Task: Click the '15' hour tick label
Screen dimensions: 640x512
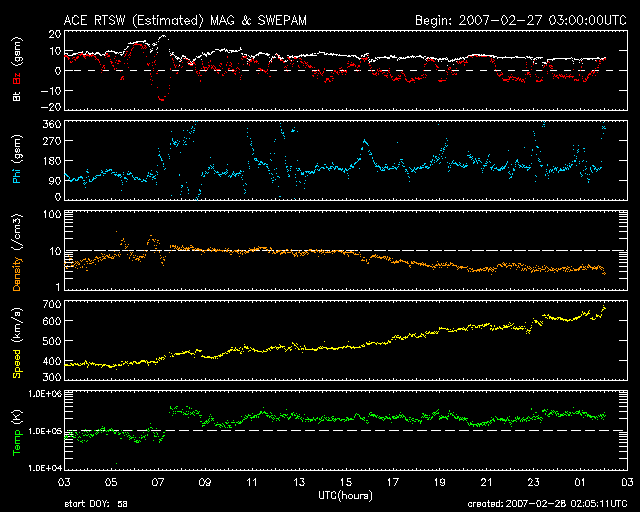Action: tap(346, 482)
